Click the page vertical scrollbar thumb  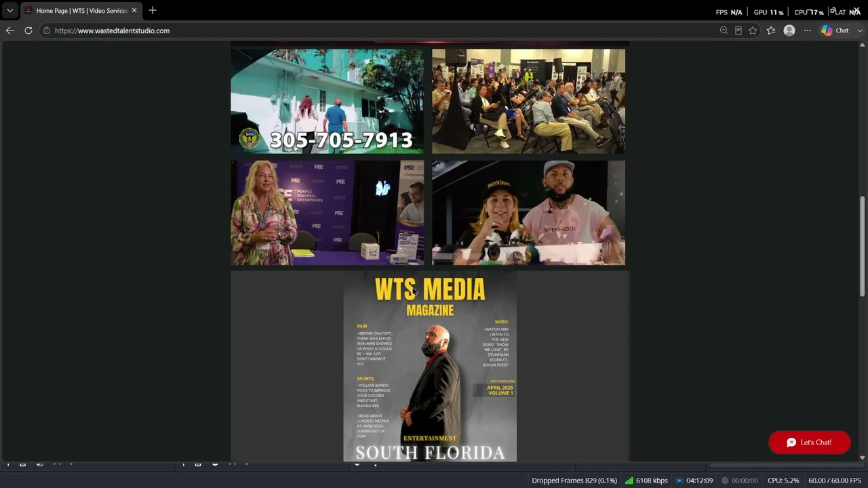point(863,246)
